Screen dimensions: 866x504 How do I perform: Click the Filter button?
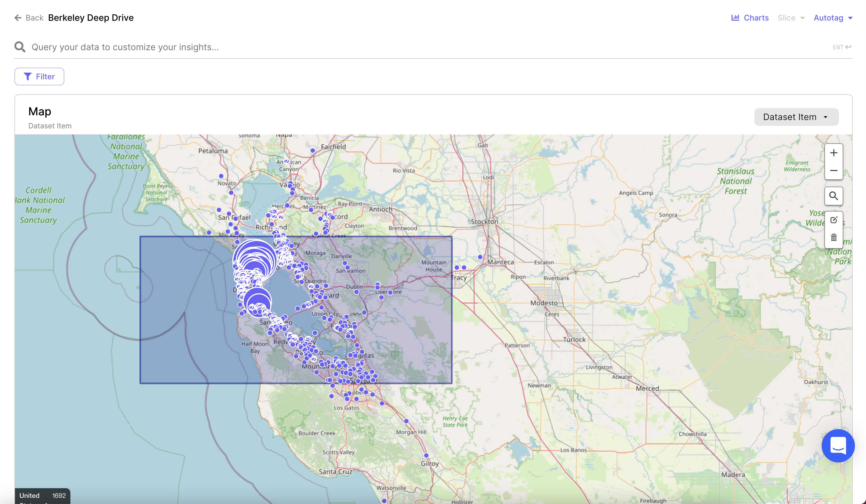(39, 77)
